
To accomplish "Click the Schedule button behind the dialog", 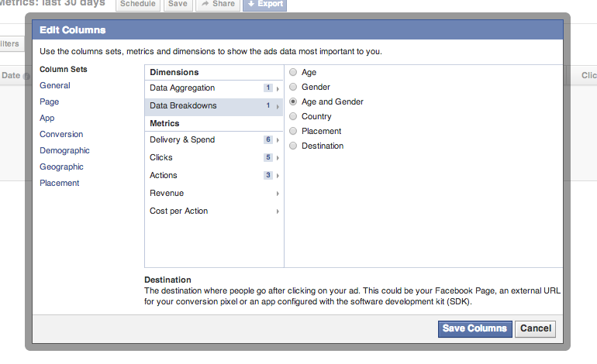I will 138,4.
